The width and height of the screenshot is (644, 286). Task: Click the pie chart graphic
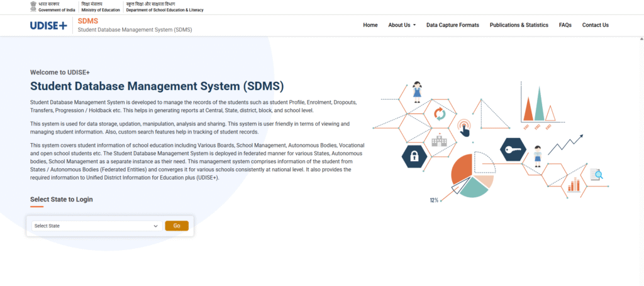pyautogui.click(x=472, y=174)
